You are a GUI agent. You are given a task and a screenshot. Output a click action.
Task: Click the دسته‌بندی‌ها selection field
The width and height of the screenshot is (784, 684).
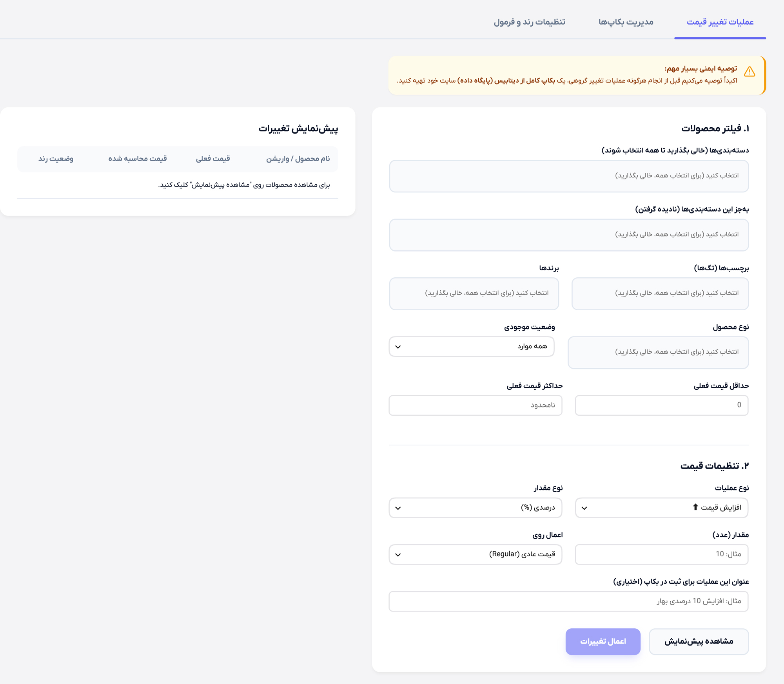pos(569,176)
